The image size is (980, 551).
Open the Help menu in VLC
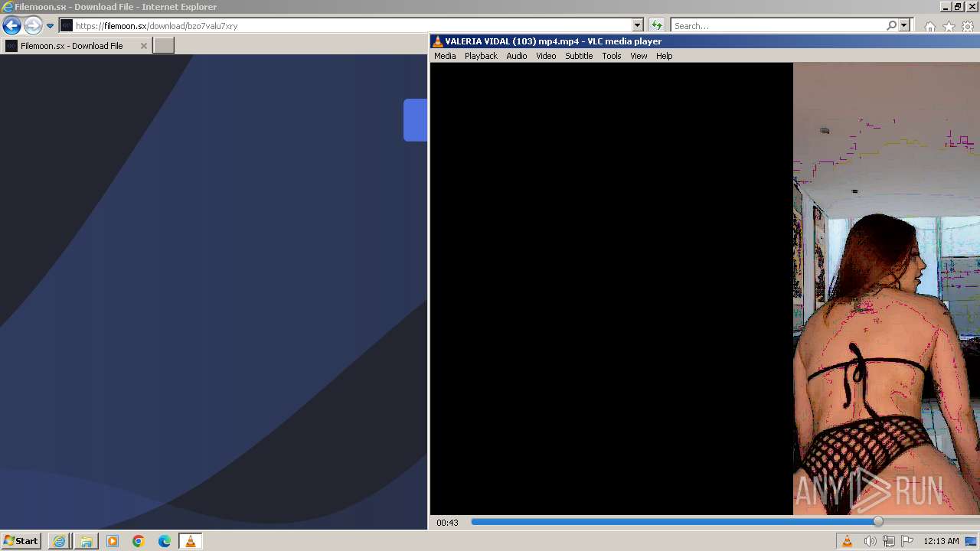point(665,56)
